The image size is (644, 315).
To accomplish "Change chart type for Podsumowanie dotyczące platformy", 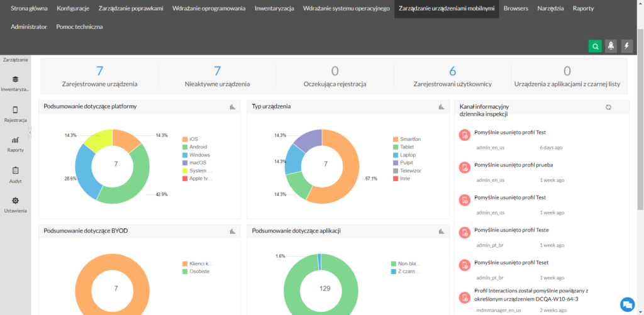I will pyautogui.click(x=233, y=107).
